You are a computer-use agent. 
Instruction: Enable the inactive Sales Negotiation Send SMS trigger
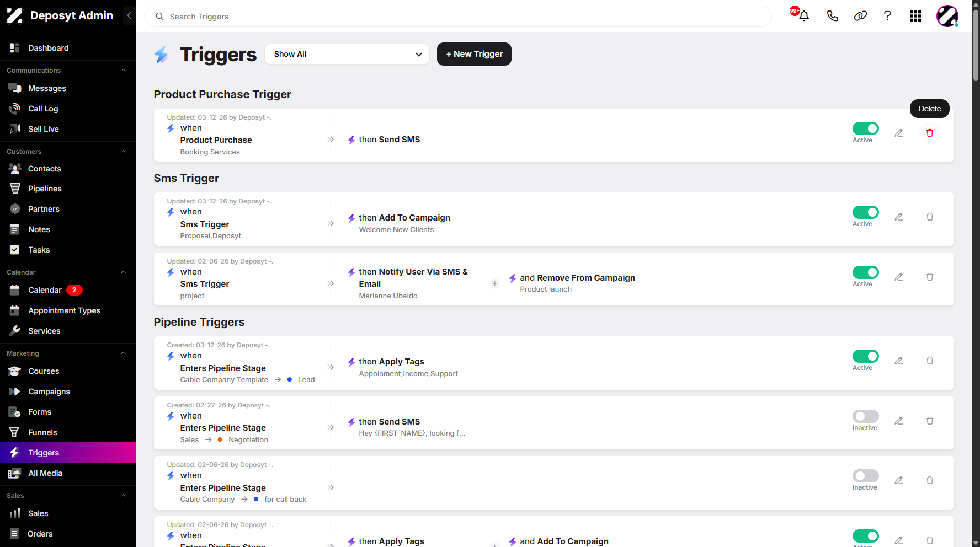coord(866,416)
